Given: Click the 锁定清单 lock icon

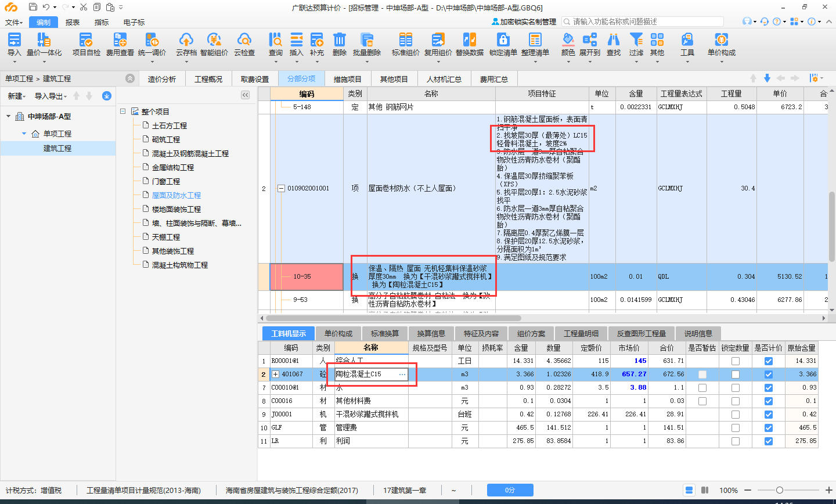Looking at the screenshot, I should (503, 39).
